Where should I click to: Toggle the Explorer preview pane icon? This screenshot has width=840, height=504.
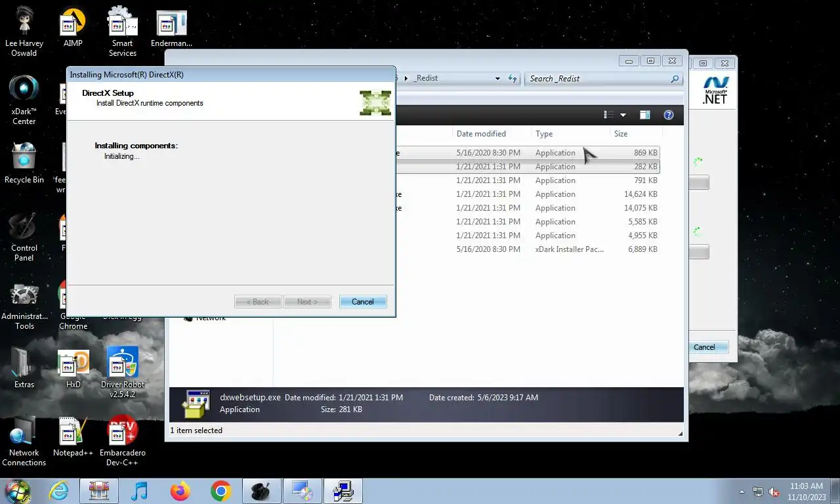click(x=644, y=115)
